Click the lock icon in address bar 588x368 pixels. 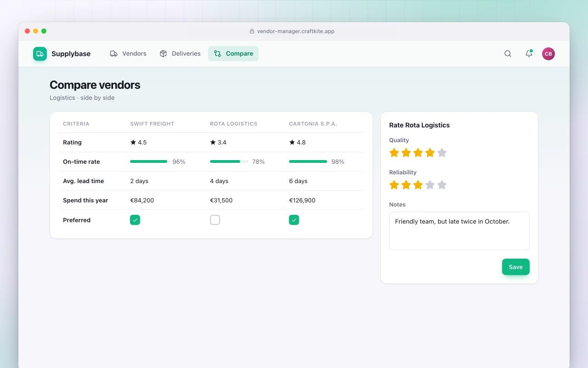[252, 31]
